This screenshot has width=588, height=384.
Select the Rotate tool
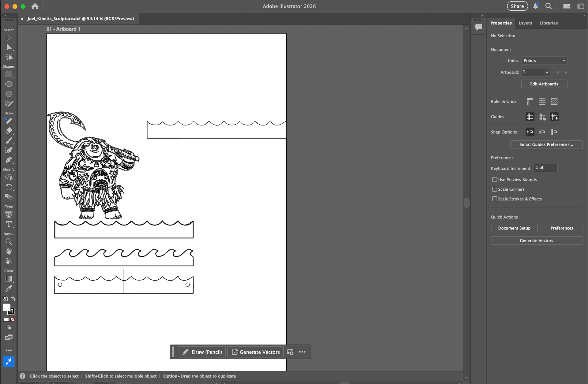click(9, 187)
